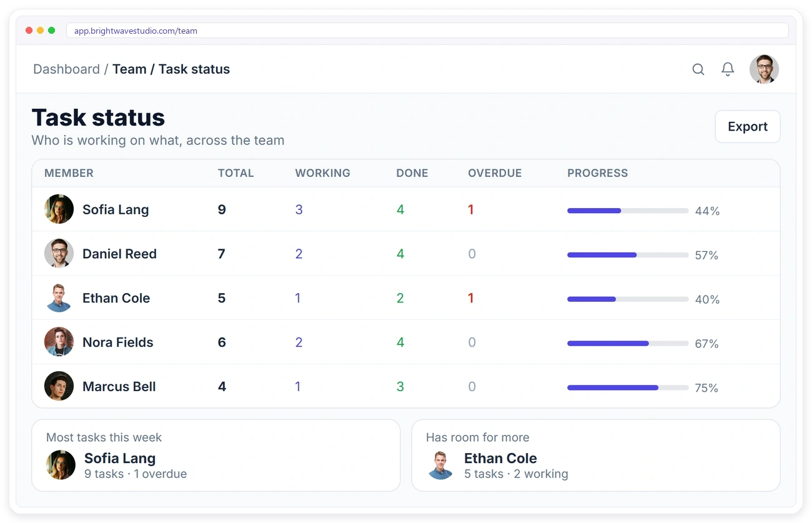812x523 pixels.
Task: Click Sofia Lang's avatar in Most tasks card
Action: coord(61,465)
